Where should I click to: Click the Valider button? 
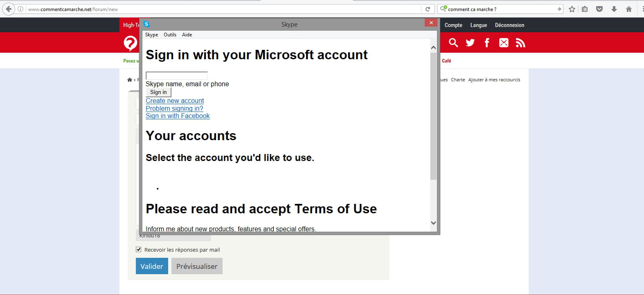click(x=152, y=266)
